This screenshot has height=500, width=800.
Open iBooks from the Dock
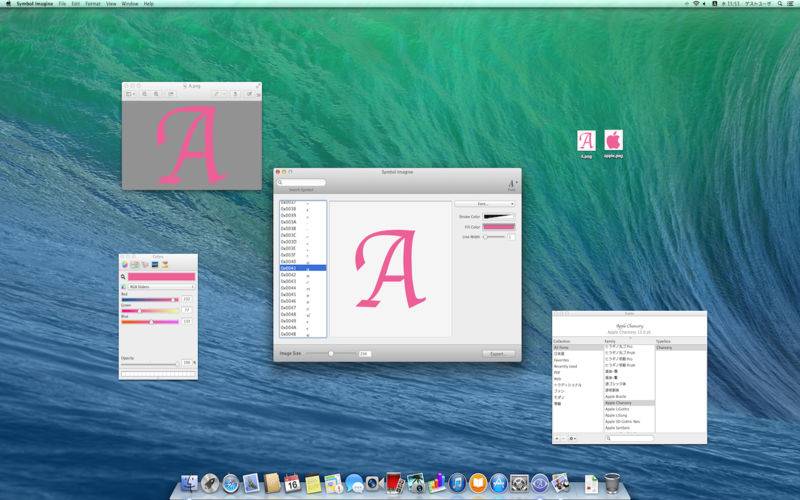pos(478,483)
